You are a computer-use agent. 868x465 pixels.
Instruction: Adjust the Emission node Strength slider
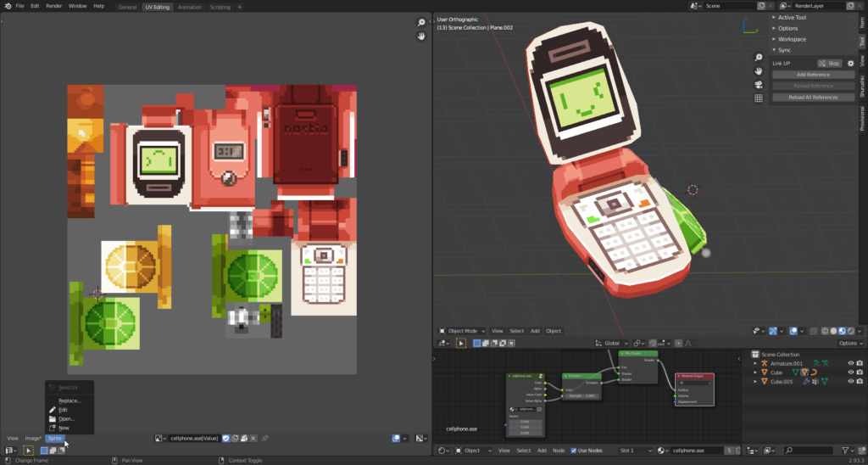tap(581, 395)
